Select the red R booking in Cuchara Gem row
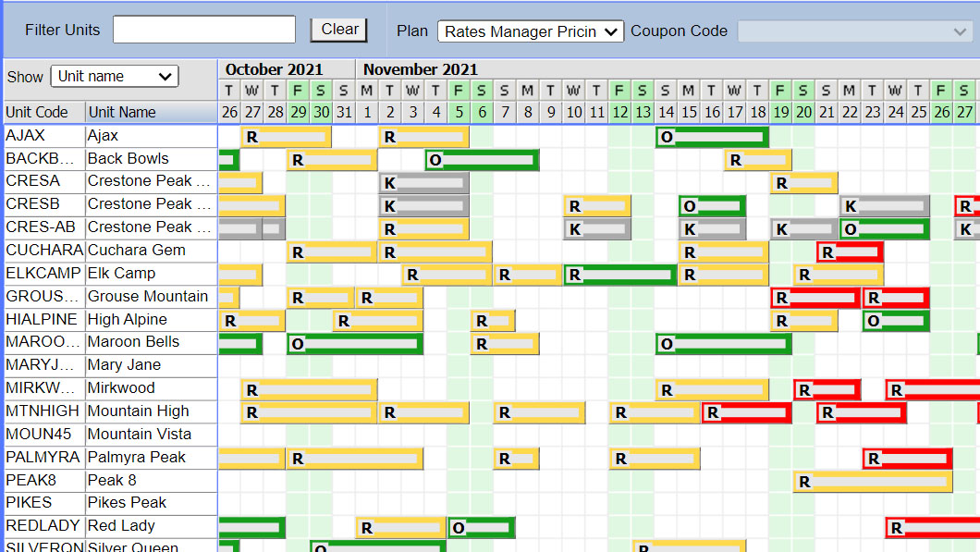The image size is (980, 552). tap(850, 251)
